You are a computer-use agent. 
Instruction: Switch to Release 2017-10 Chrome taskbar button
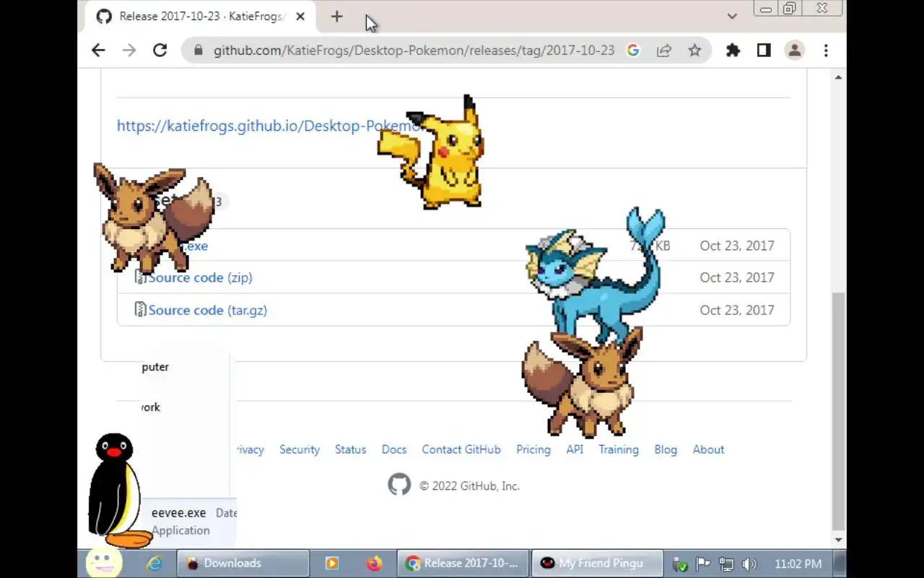click(463, 563)
